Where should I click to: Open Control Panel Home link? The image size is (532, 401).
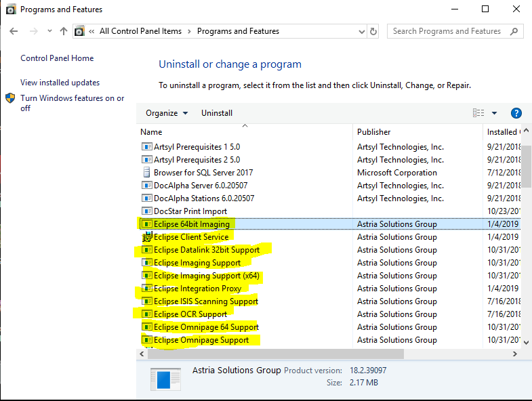57,58
